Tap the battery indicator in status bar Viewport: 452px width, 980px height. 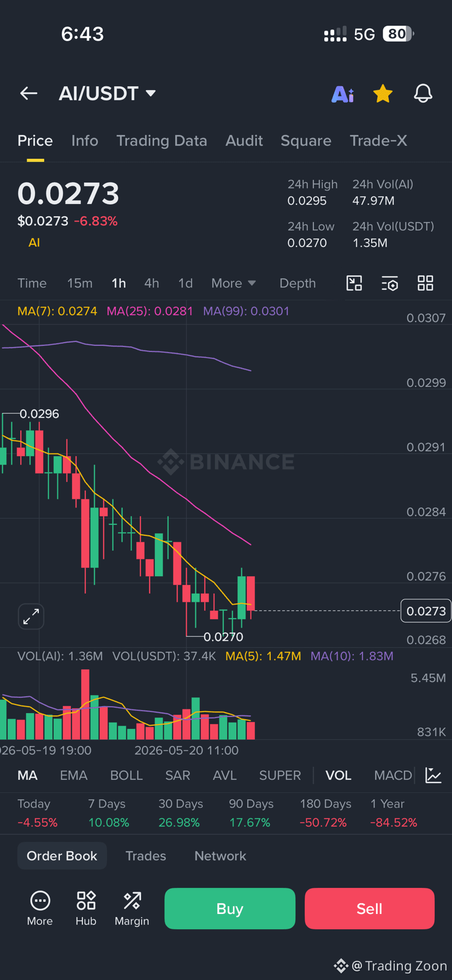(399, 34)
